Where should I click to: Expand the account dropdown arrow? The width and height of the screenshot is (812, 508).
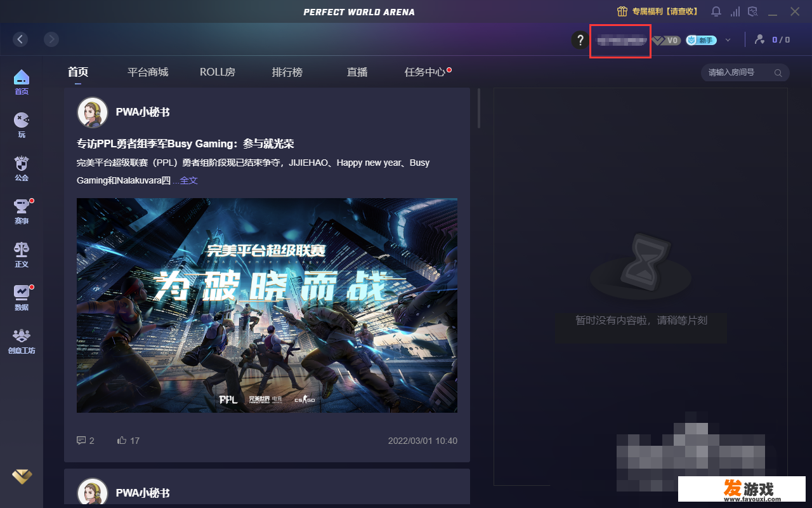728,40
